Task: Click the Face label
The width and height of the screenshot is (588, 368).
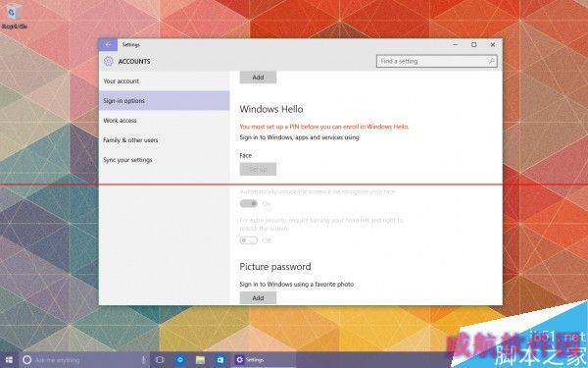Action: (246, 155)
